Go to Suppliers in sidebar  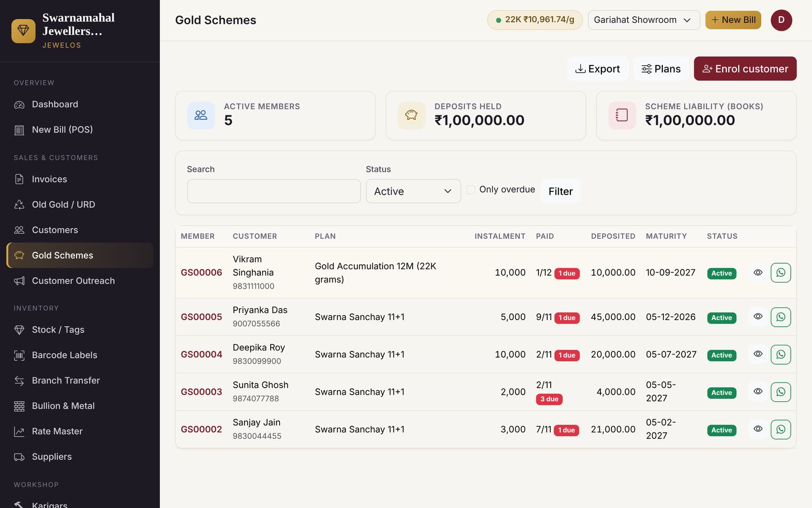[x=80, y=457]
